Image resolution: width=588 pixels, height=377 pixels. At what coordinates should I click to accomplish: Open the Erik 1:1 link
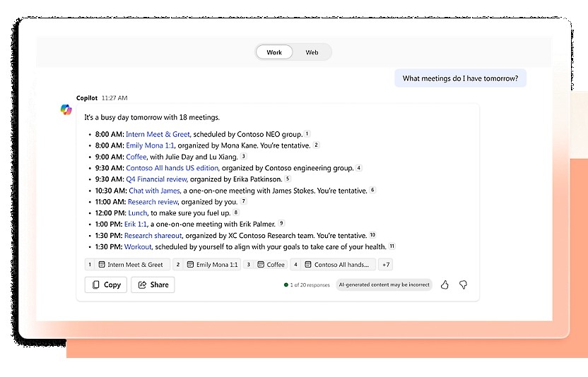tap(136, 224)
